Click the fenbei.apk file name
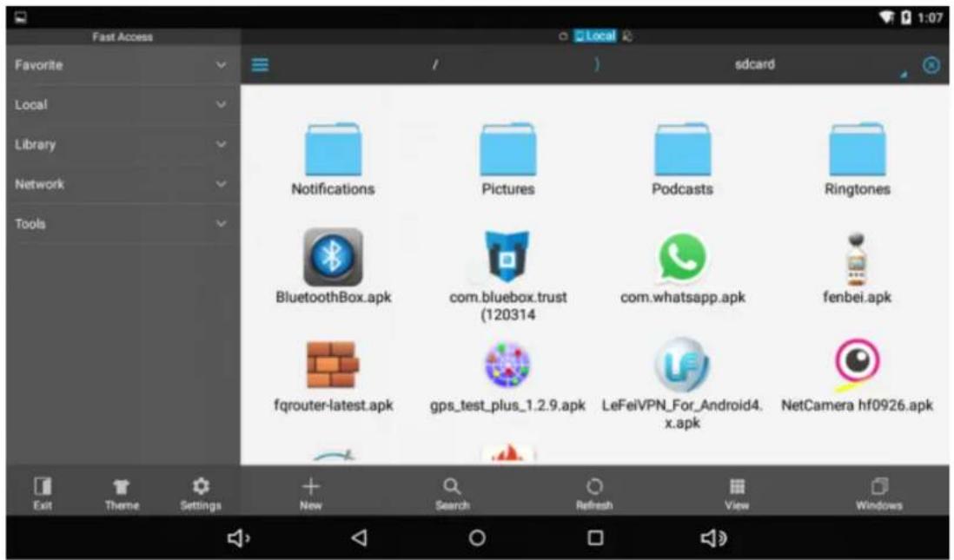 pos(856,297)
